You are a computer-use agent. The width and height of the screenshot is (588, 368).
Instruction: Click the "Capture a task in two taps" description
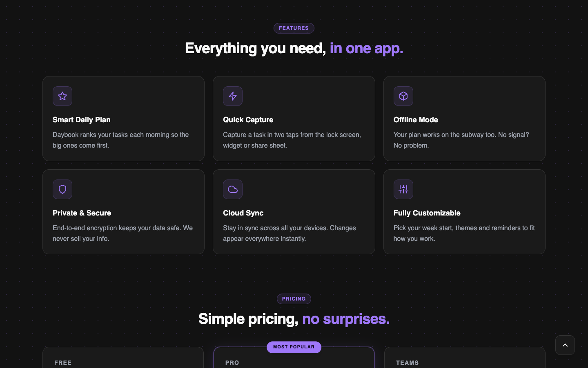[292, 140]
